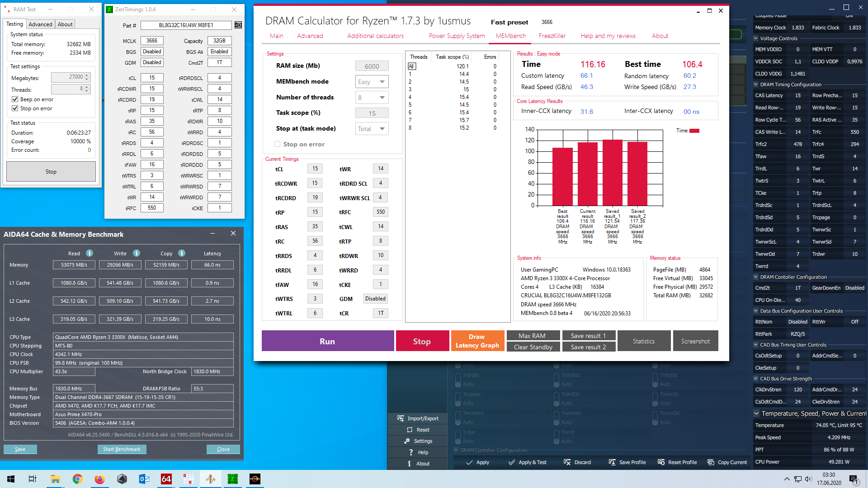The image size is (868, 488).
Task: Click Apply & Test in Ryzen Master
Action: (528, 462)
